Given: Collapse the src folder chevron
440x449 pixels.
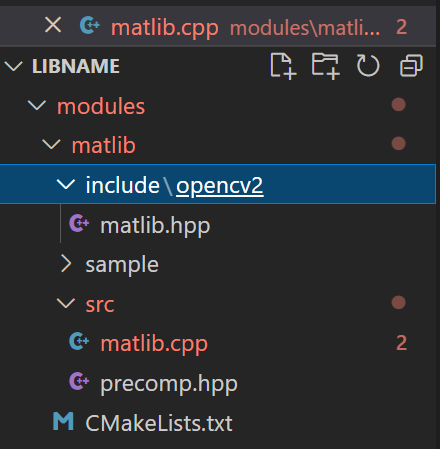Looking at the screenshot, I should tap(66, 303).
